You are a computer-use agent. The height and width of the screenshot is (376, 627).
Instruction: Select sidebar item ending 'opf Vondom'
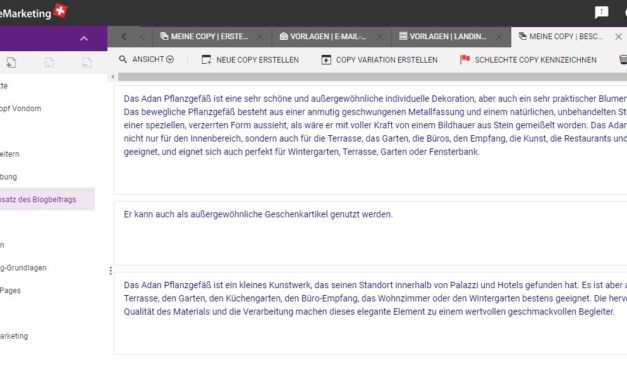20,108
